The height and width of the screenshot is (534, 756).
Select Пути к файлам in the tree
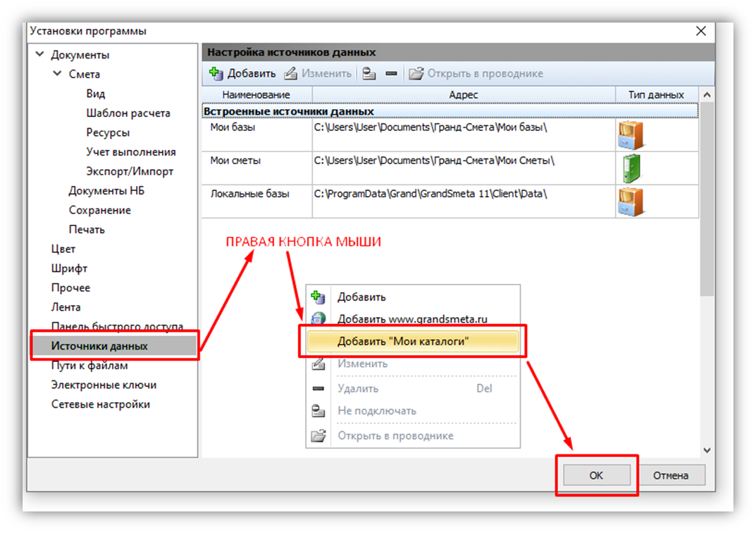(x=89, y=366)
